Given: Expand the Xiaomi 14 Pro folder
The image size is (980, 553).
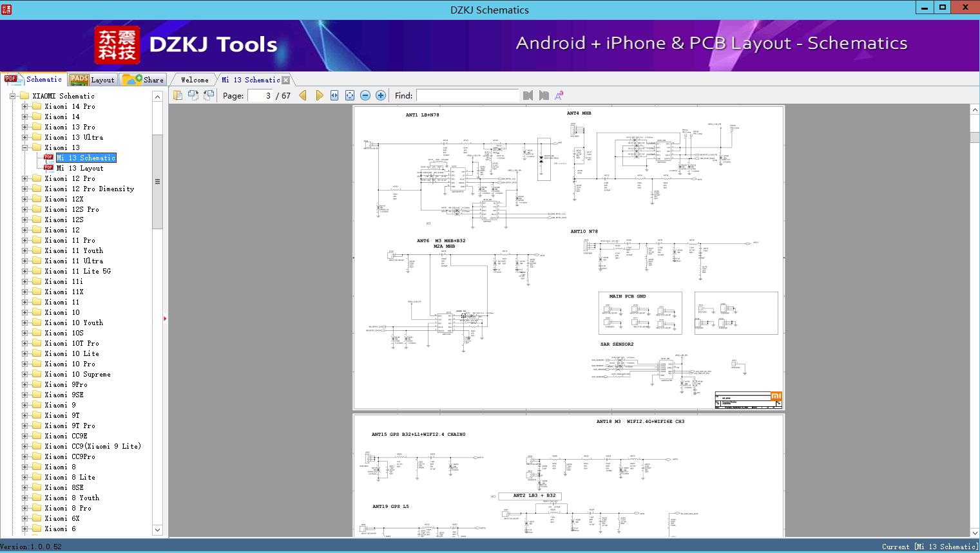Looking at the screenshot, I should (25, 106).
